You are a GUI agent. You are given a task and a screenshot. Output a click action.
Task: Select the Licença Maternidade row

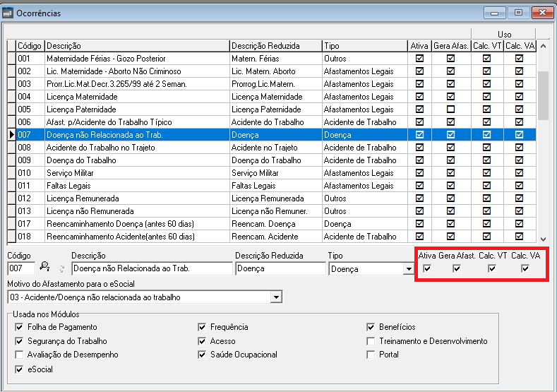click(137, 97)
